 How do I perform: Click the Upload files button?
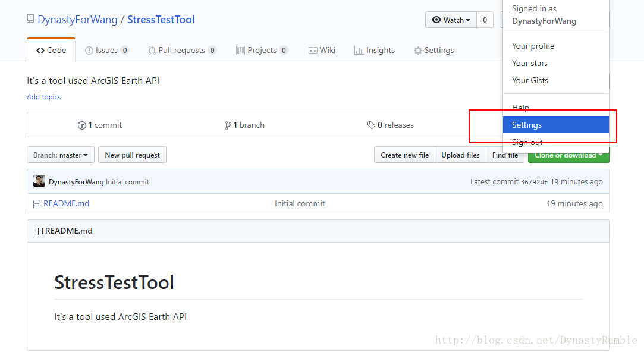click(460, 155)
